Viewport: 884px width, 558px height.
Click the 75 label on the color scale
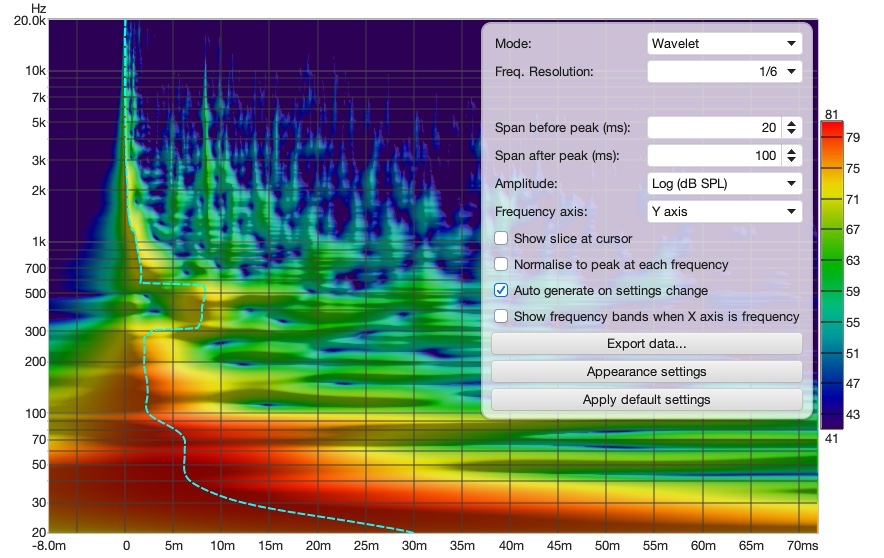pyautogui.click(x=852, y=169)
